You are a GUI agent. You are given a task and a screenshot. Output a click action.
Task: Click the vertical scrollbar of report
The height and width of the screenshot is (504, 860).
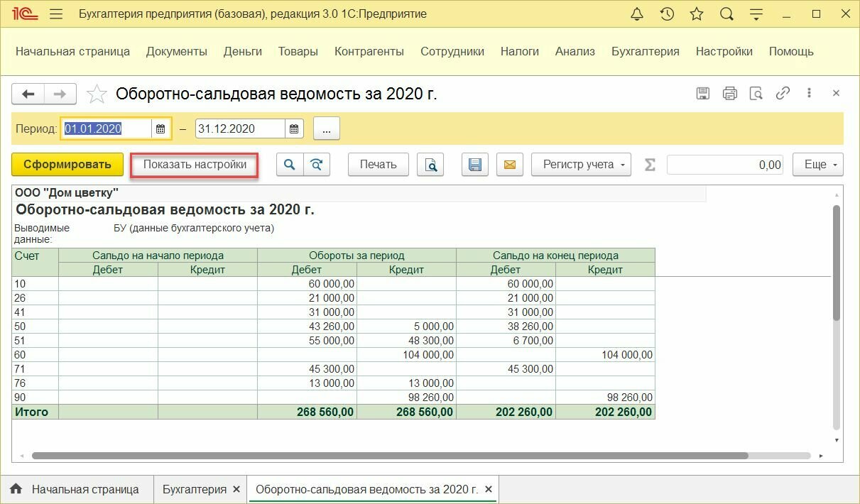pyautogui.click(x=836, y=263)
